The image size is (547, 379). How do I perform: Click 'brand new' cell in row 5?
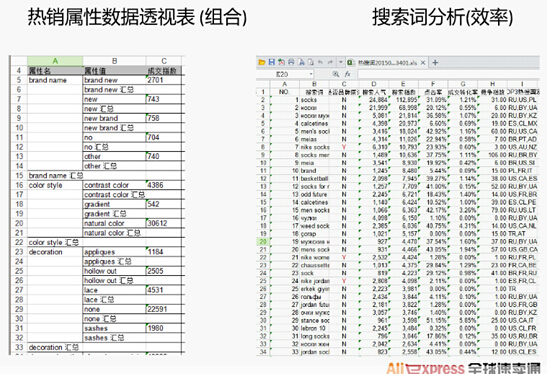pyautogui.click(x=114, y=80)
